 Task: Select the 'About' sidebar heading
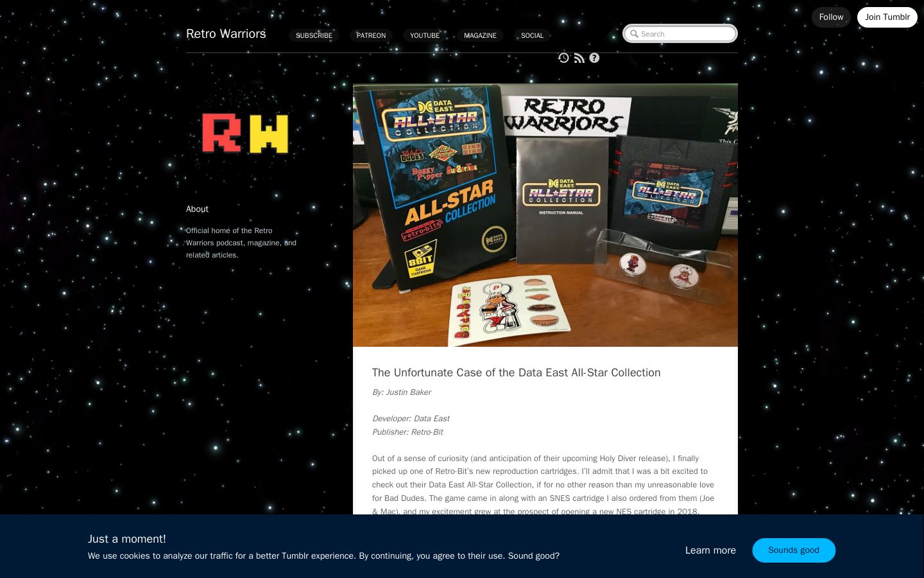tap(197, 209)
